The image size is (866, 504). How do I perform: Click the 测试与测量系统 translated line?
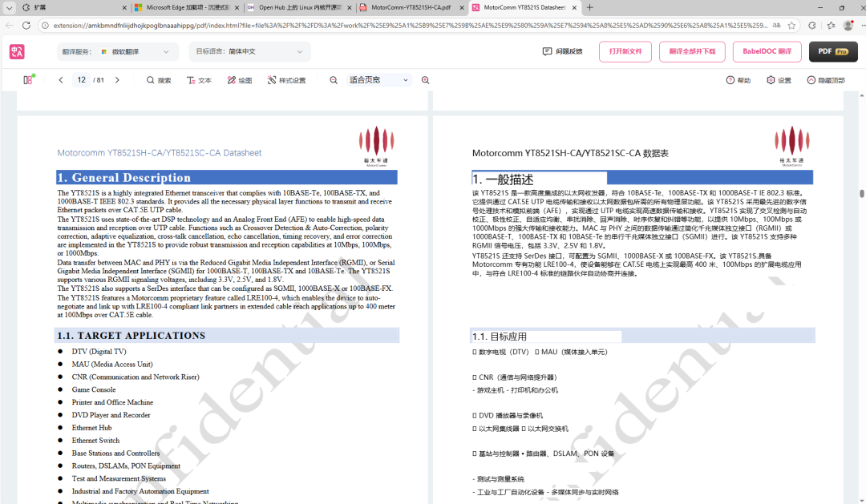(498, 479)
